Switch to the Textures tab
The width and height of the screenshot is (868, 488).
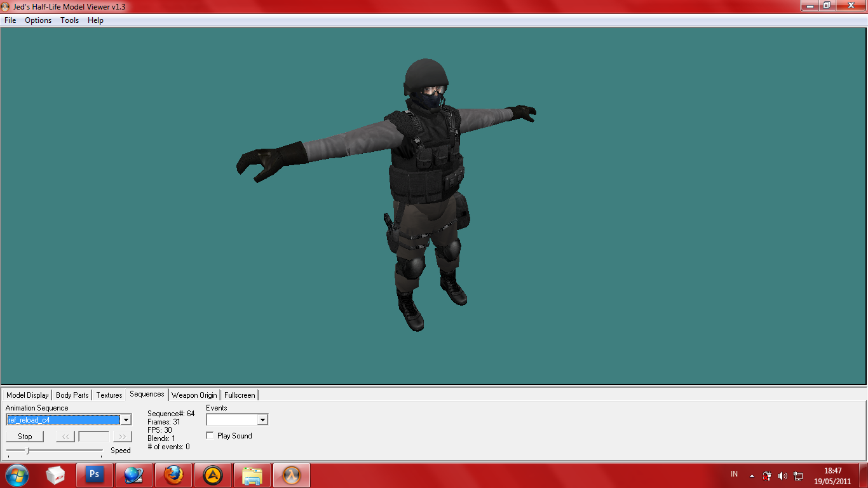[x=109, y=395]
